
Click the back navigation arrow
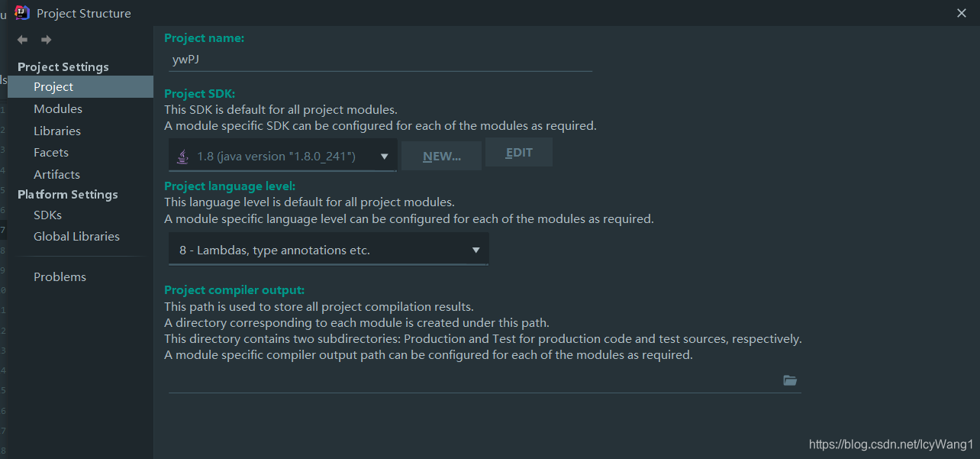coord(23,40)
